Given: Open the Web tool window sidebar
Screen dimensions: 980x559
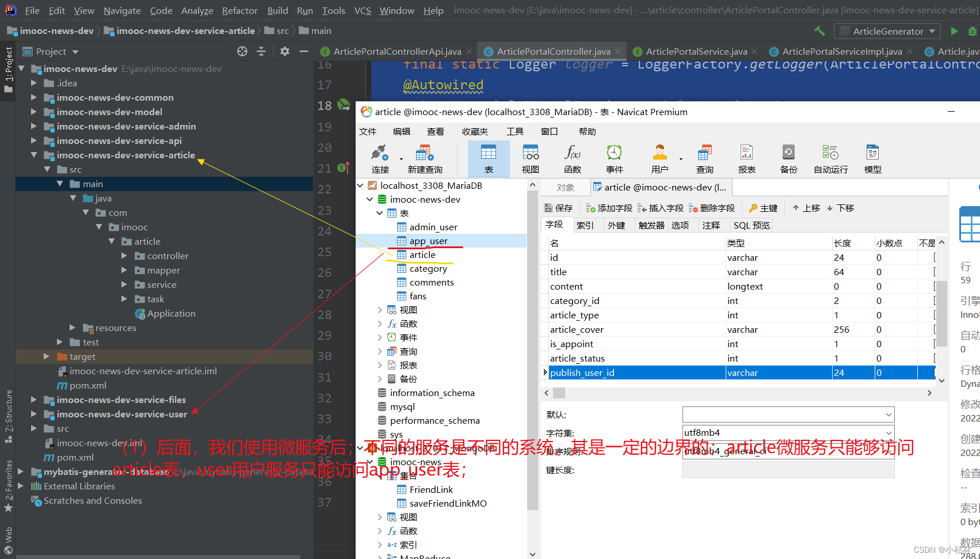Looking at the screenshot, I should (8, 541).
